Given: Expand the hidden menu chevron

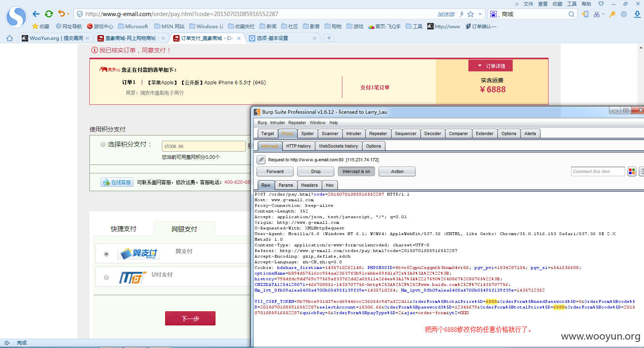Looking at the screenshot, I should pyautogui.click(x=517, y=4).
